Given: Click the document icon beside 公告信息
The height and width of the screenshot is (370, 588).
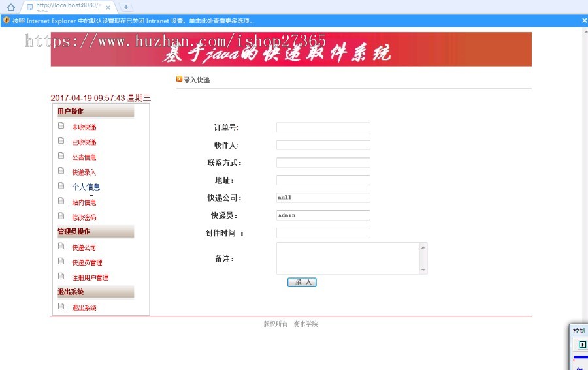Looking at the screenshot, I should tap(61, 155).
